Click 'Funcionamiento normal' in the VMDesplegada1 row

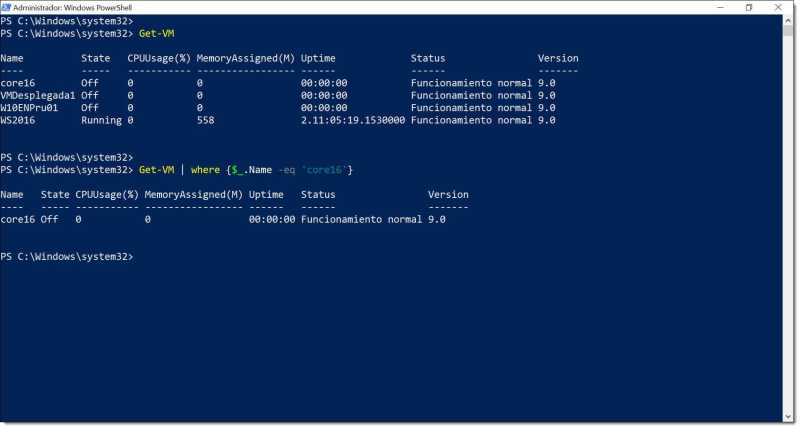click(471, 95)
